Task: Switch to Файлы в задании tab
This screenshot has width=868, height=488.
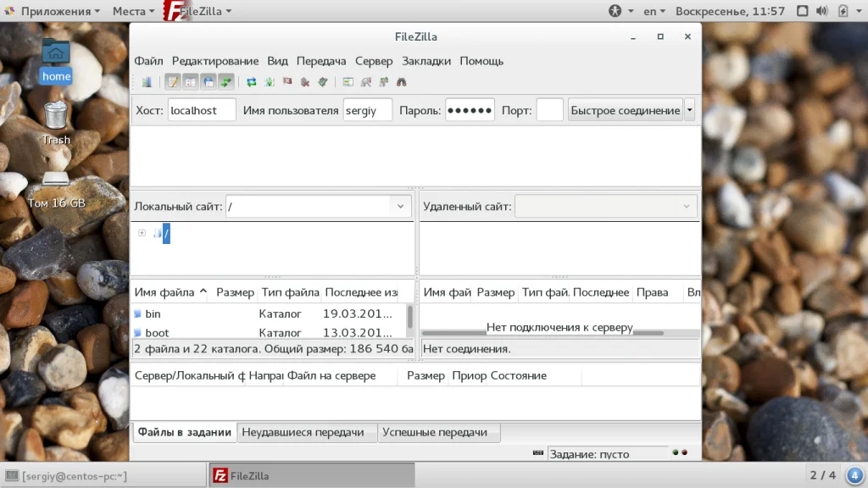Action: [x=184, y=432]
